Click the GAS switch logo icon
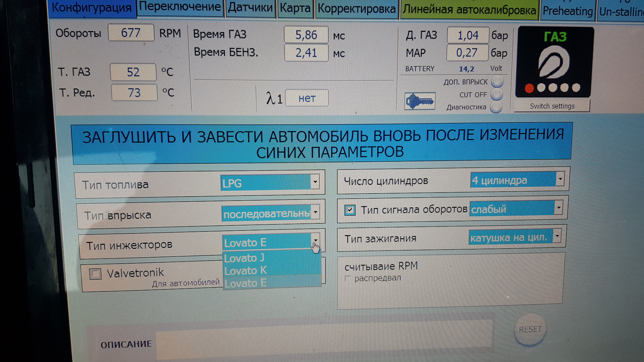 point(554,62)
